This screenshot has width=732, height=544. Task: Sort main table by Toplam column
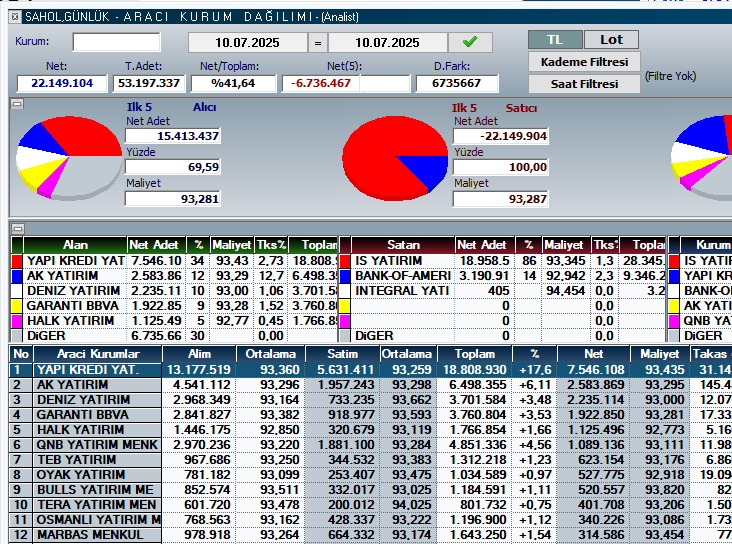[x=475, y=354]
